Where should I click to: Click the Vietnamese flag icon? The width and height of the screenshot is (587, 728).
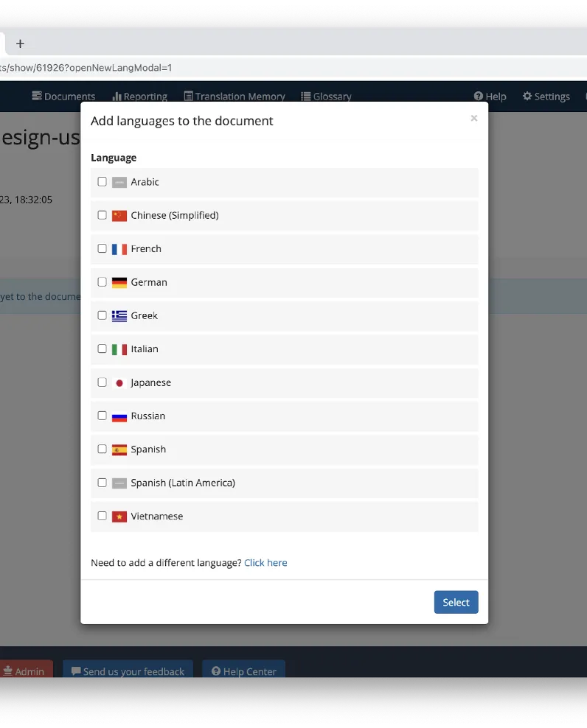pyautogui.click(x=119, y=517)
